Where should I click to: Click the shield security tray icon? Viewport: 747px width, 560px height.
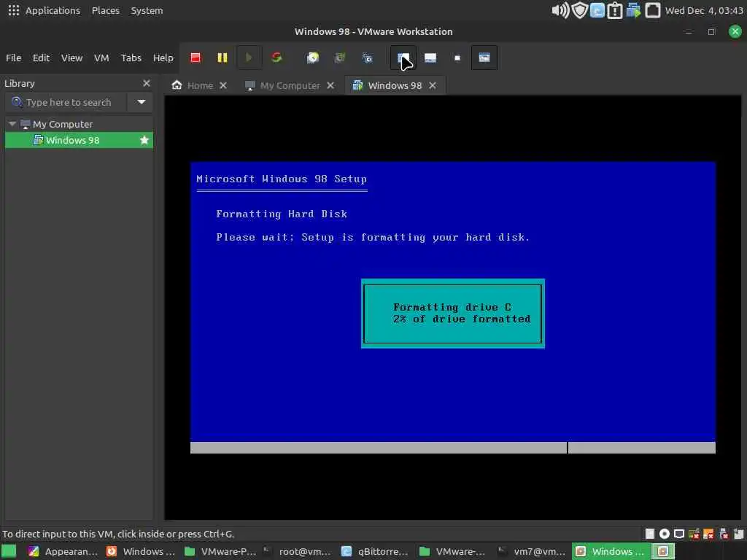pyautogui.click(x=579, y=10)
